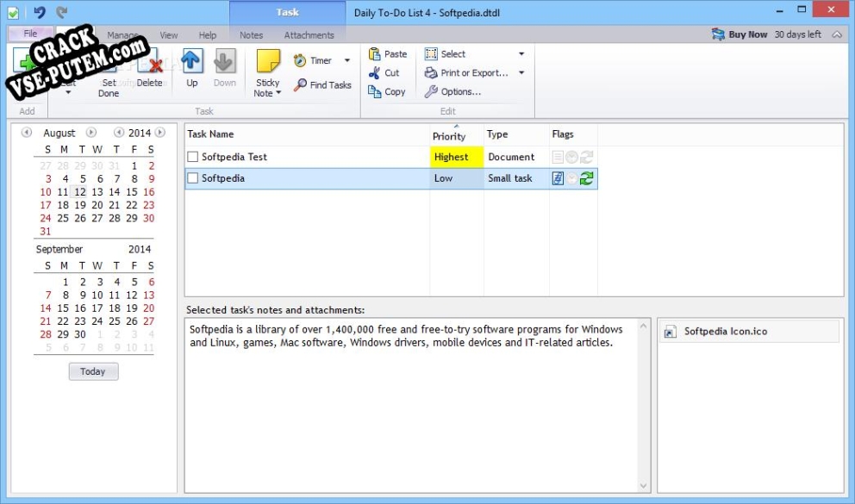Click clock flag in Softpedia Test row
The width and height of the screenshot is (855, 504).
tap(571, 158)
